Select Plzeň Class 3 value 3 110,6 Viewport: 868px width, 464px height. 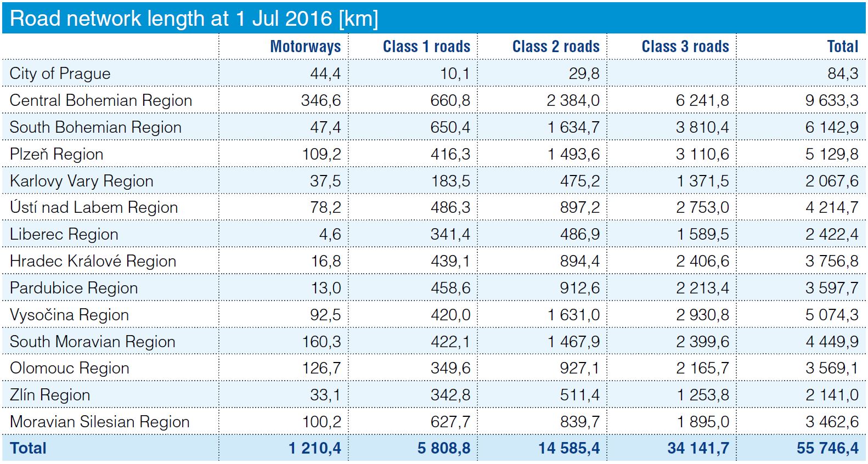point(702,154)
